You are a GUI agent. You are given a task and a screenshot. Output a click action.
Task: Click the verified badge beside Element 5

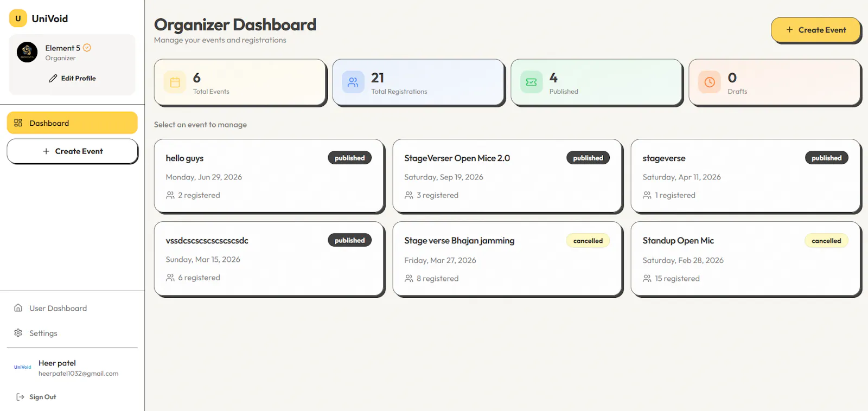pos(87,48)
